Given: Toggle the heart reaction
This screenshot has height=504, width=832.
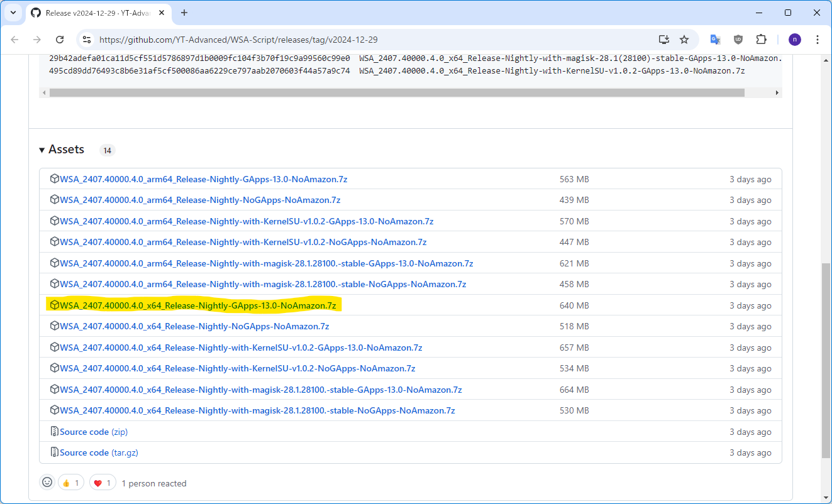Looking at the screenshot, I should point(103,483).
